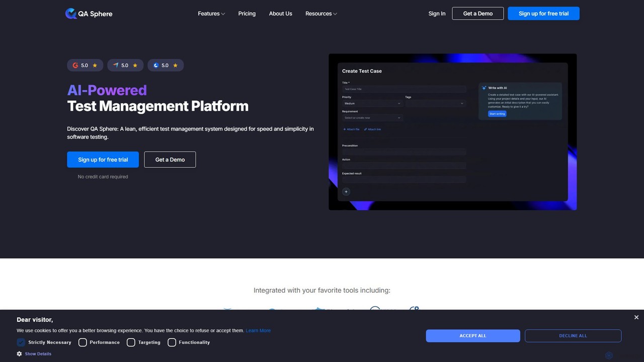Click the Action field in the preview
644x362 pixels.
(404, 165)
